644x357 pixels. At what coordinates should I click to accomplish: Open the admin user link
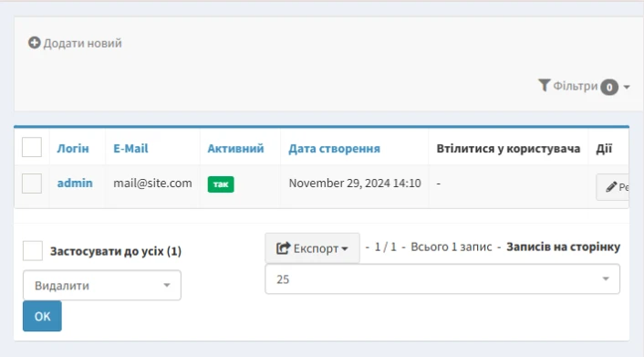[x=75, y=183]
